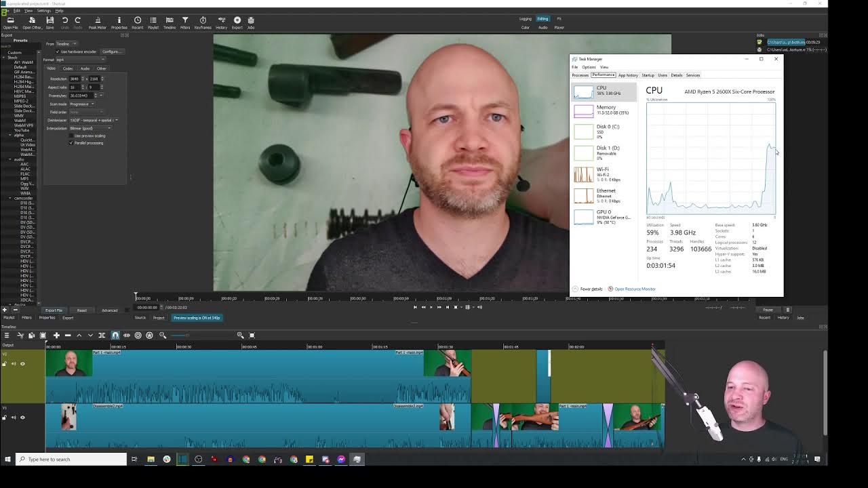
Task: Hide track V2 with eye icon
Action: pos(22,364)
